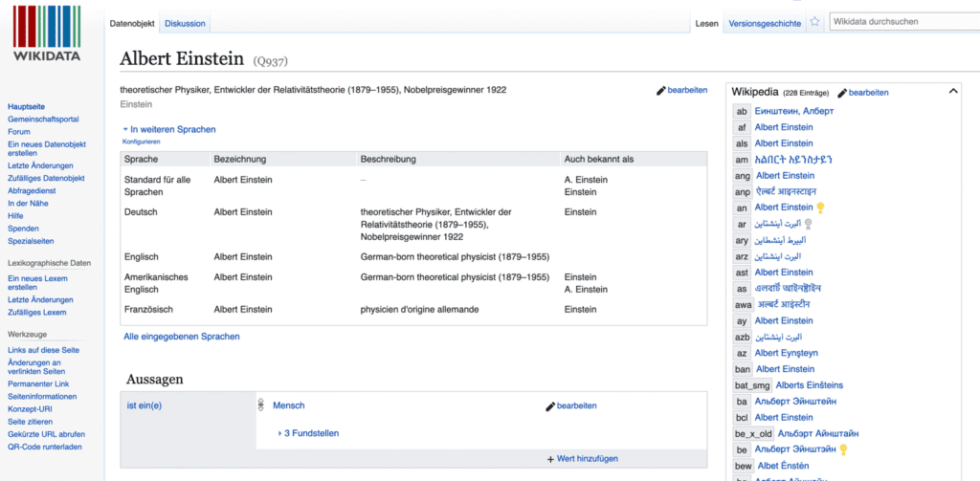980x481 pixels.
Task: Open az 'Albert Eynşteyn' sitelink
Action: pyautogui.click(x=787, y=353)
